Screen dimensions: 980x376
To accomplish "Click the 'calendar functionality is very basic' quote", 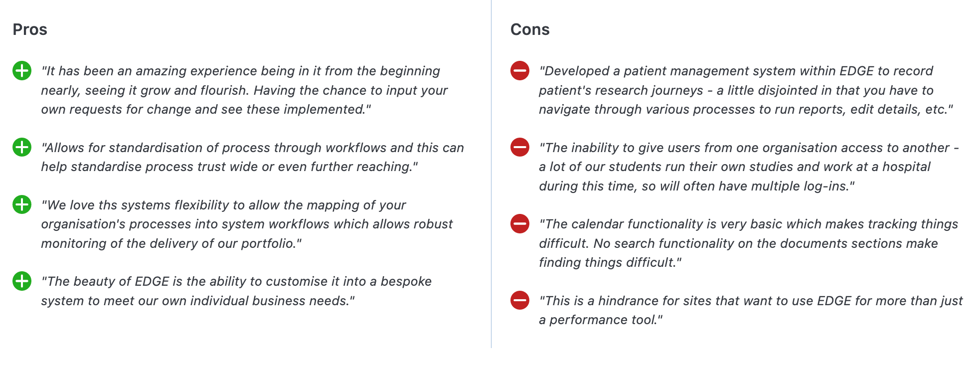I will point(748,243).
